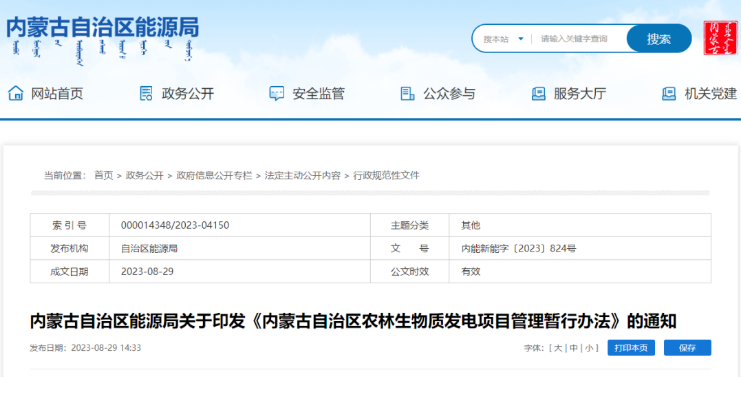Click the chat bubble icon beside 安全监管
The image size is (741, 394).
coord(276,93)
